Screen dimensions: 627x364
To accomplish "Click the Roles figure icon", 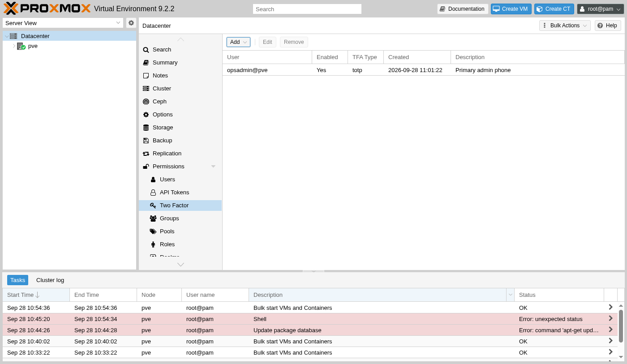I will (x=153, y=244).
